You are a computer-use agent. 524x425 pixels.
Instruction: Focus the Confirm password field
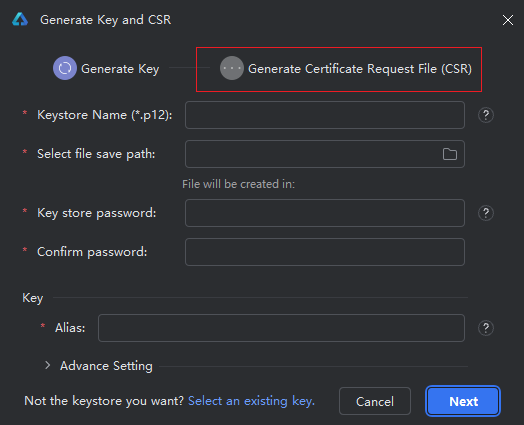tap(325, 252)
